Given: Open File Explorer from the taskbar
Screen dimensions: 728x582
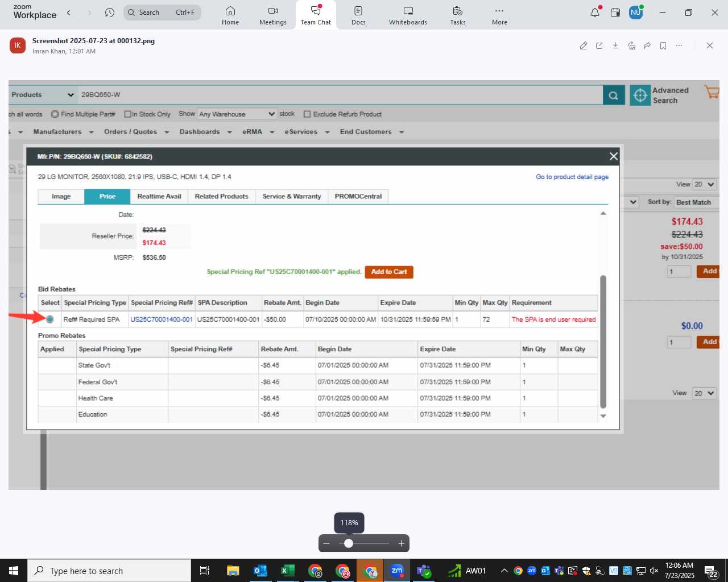Looking at the screenshot, I should click(x=233, y=571).
